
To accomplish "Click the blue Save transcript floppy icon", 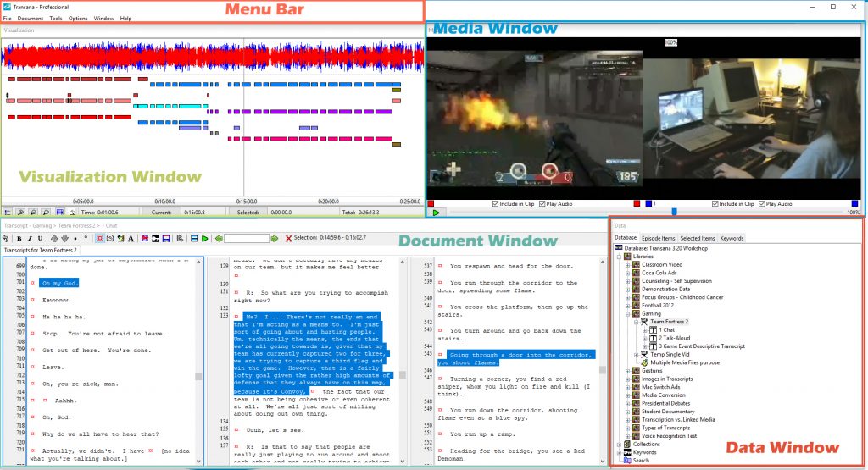I will tap(167, 239).
